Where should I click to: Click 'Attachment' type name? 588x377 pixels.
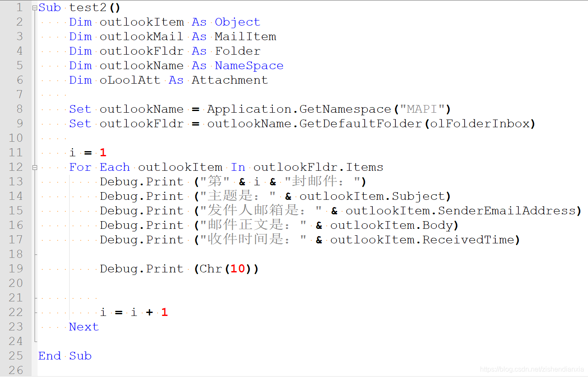pos(230,80)
